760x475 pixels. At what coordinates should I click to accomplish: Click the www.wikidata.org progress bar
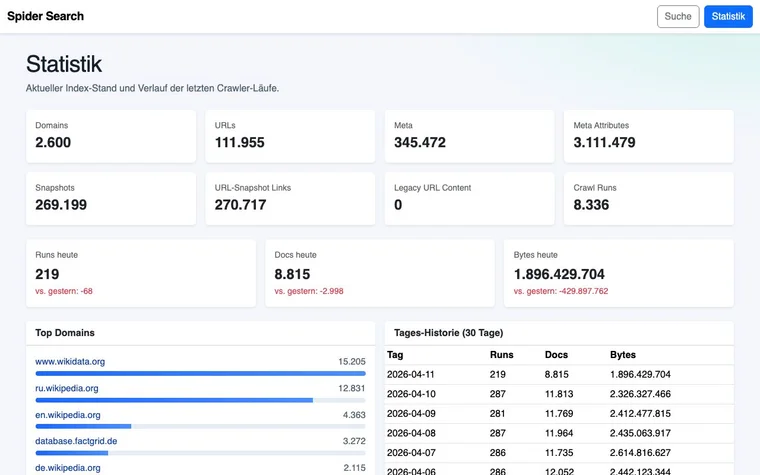(200, 374)
